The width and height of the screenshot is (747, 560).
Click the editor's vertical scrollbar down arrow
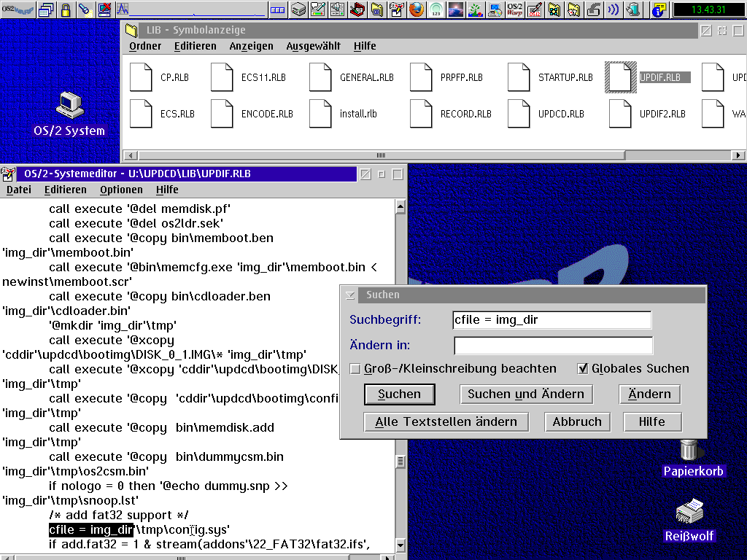pyautogui.click(x=400, y=545)
